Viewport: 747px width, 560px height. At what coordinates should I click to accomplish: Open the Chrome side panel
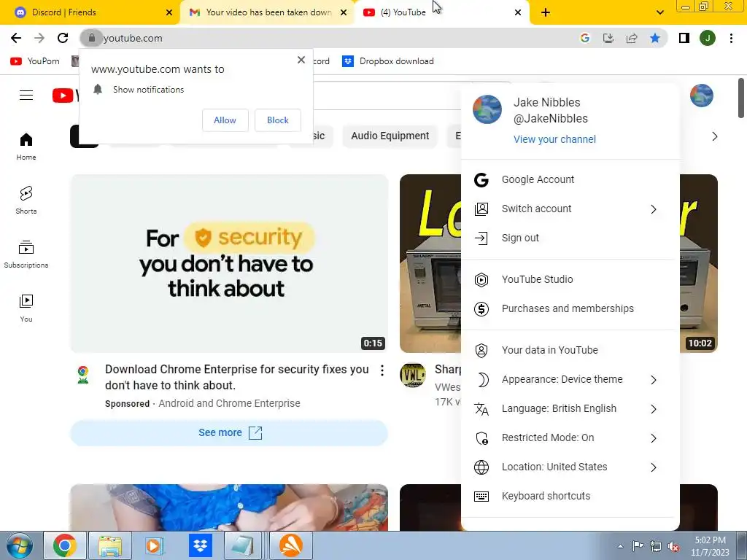click(x=684, y=38)
